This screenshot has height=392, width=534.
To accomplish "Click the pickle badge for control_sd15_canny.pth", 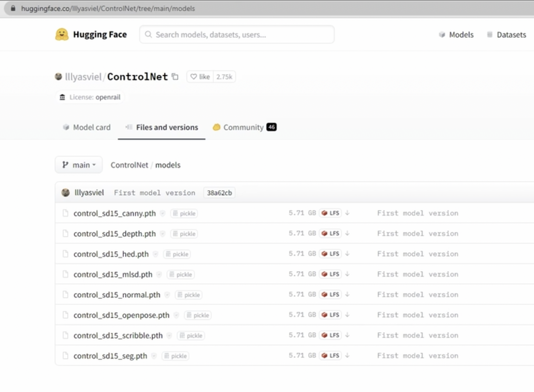I will click(184, 213).
